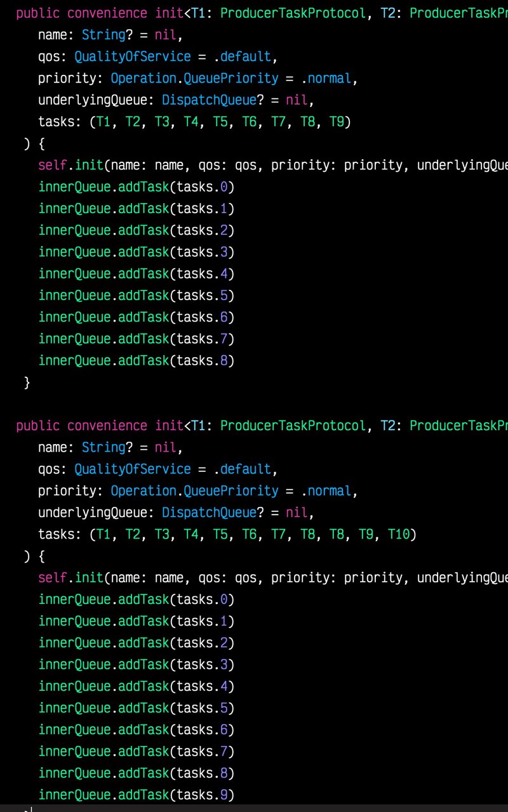Click Operation.QueuePriority in the ten-task initializer

(x=194, y=490)
